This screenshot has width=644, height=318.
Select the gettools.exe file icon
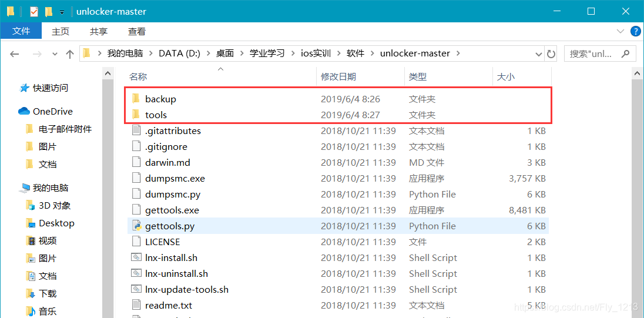tap(136, 210)
